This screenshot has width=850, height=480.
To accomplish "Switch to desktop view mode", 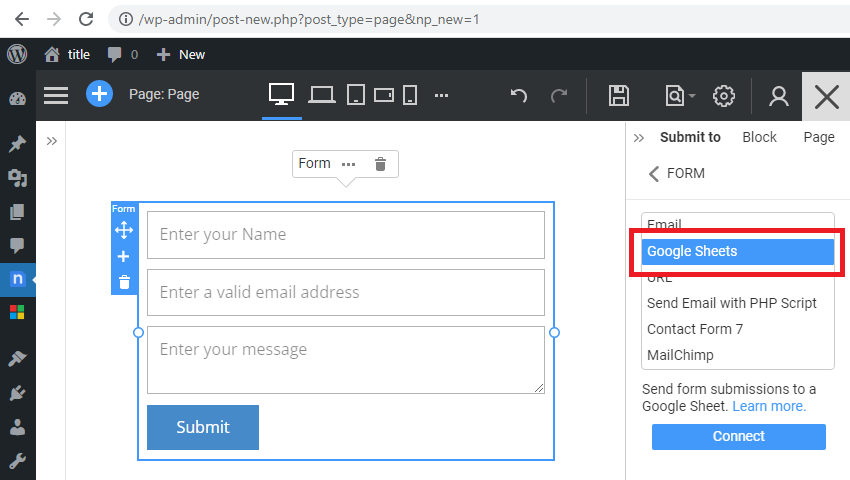I will (282, 94).
